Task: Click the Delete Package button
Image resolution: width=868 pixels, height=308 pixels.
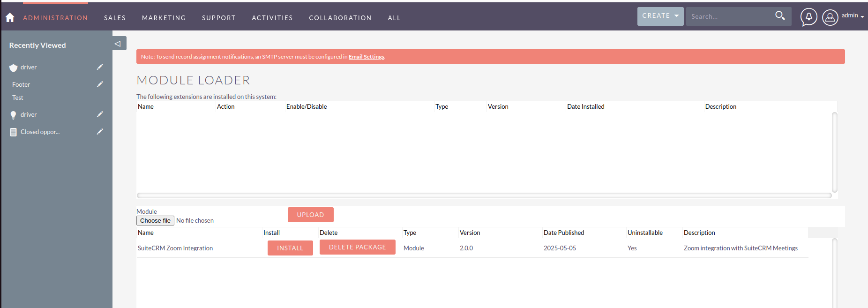Action: click(x=358, y=247)
